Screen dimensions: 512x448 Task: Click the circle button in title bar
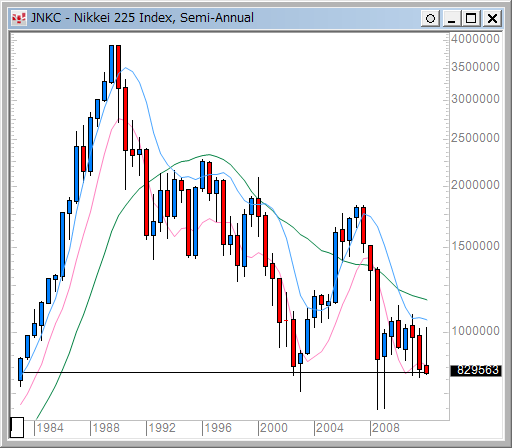(430, 18)
